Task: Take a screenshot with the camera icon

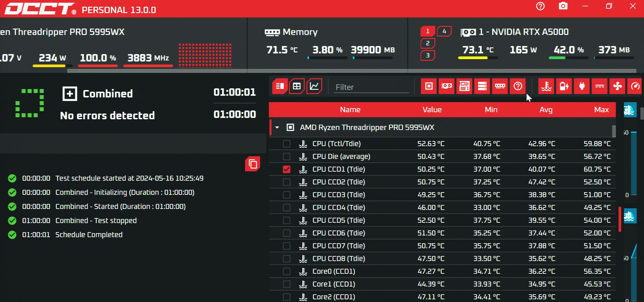Action: 563,6
